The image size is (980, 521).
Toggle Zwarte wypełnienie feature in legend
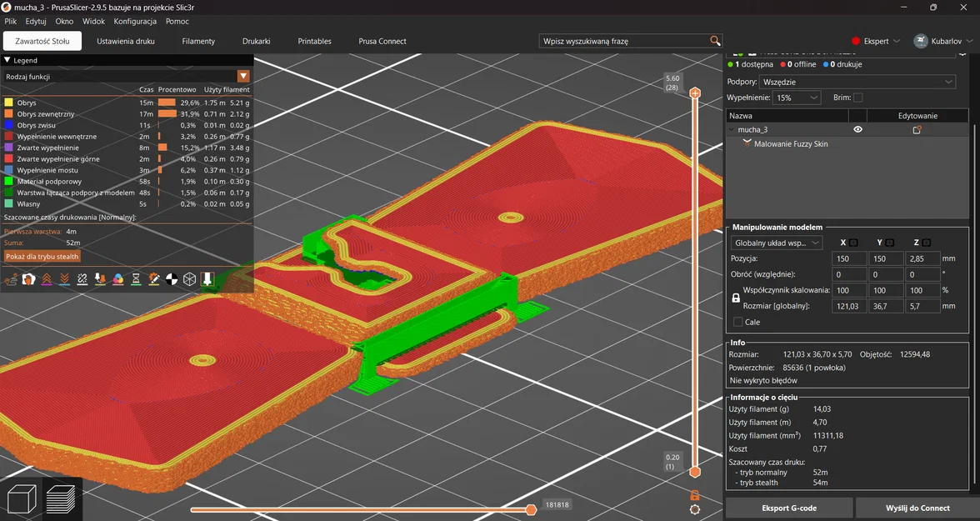tap(127, 148)
